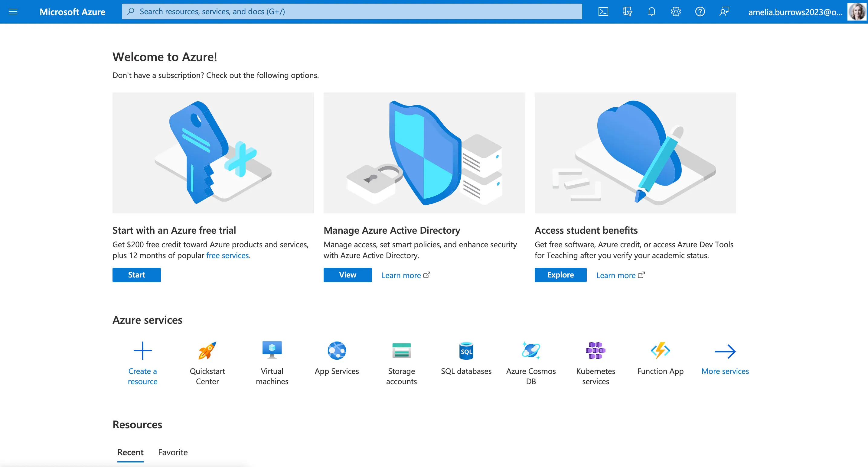Open the free services link
This screenshot has height=467, width=868.
coord(227,255)
